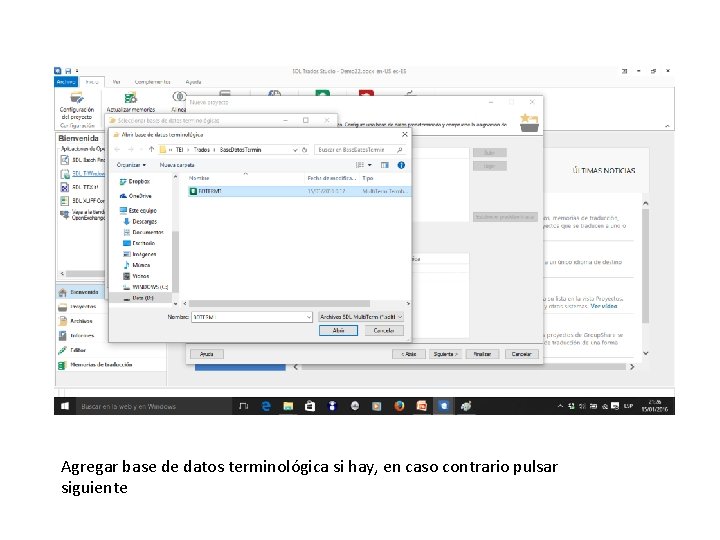720x540 pixels.
Task: Sort files by Fecha de modificación column
Action: tap(332, 178)
